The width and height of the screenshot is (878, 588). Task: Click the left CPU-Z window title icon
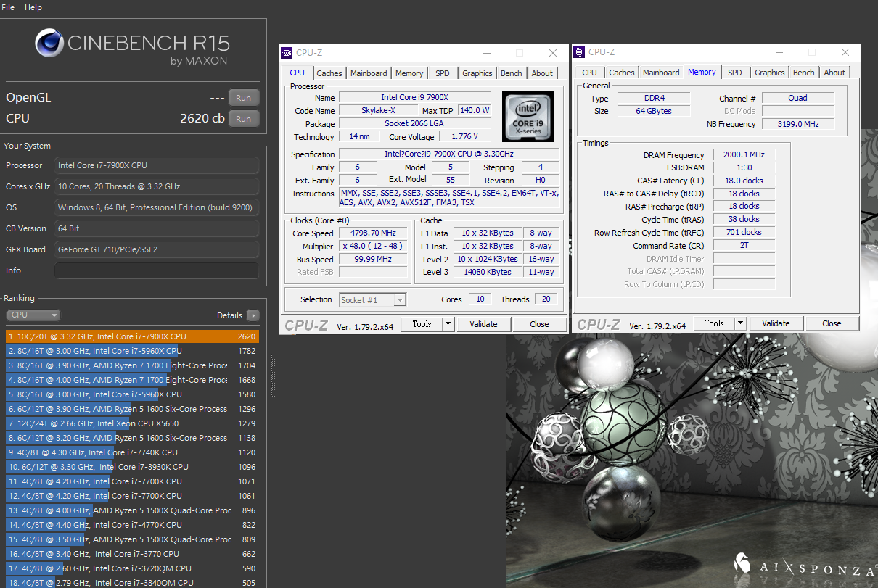[x=287, y=53]
